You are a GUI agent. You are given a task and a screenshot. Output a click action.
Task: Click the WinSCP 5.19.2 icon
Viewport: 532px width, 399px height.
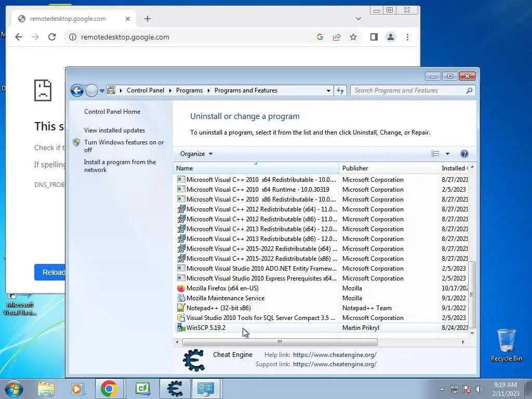click(x=181, y=327)
